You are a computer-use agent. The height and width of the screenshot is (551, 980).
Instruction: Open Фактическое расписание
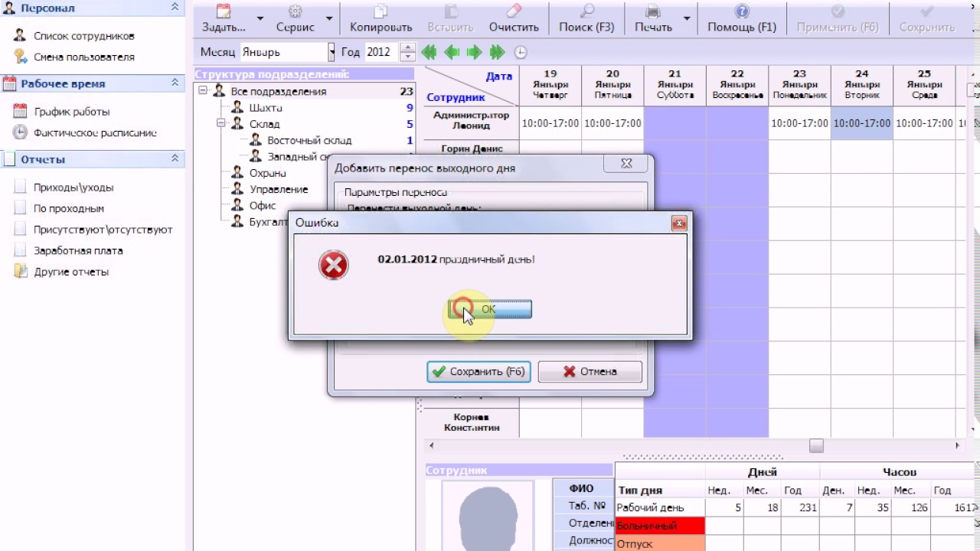click(96, 133)
